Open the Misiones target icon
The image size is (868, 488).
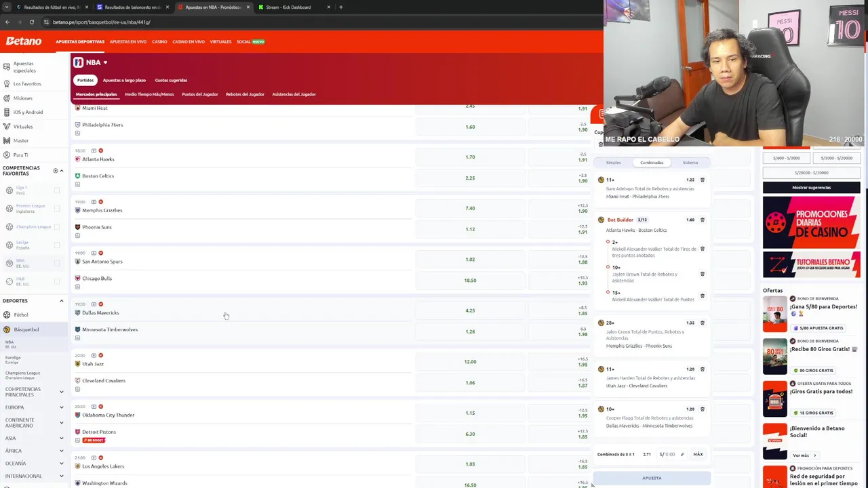pyautogui.click(x=7, y=98)
